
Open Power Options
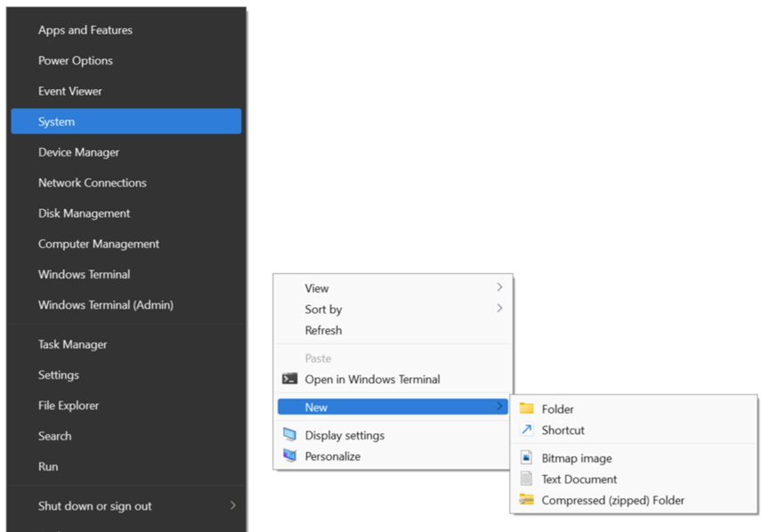coord(126,60)
